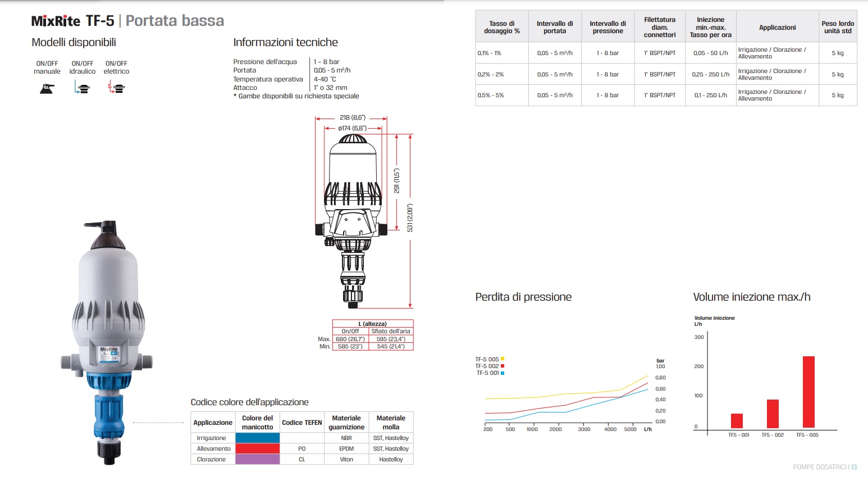The image size is (868, 485).
Task: Click the '0,1 - 250 L/h' injection cell
Action: click(x=710, y=95)
